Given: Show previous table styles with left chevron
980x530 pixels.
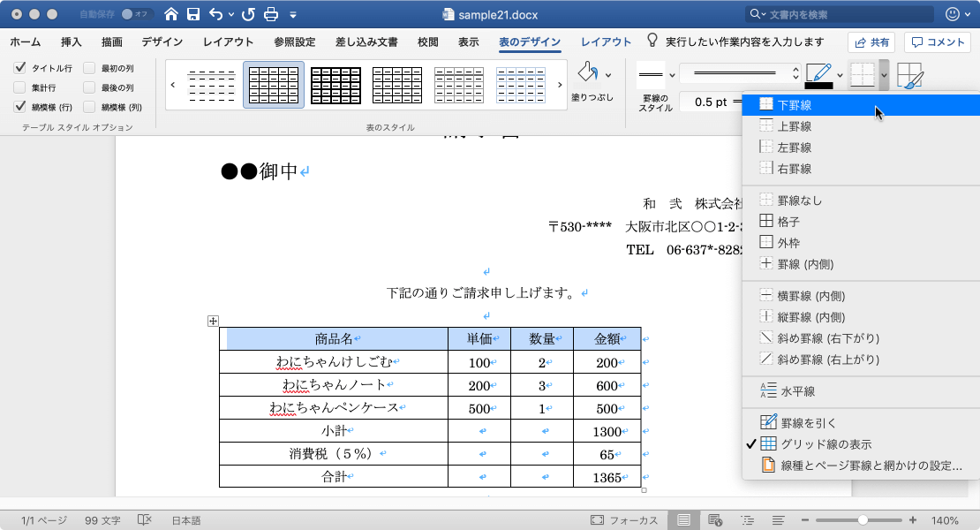Looking at the screenshot, I should pos(173,85).
